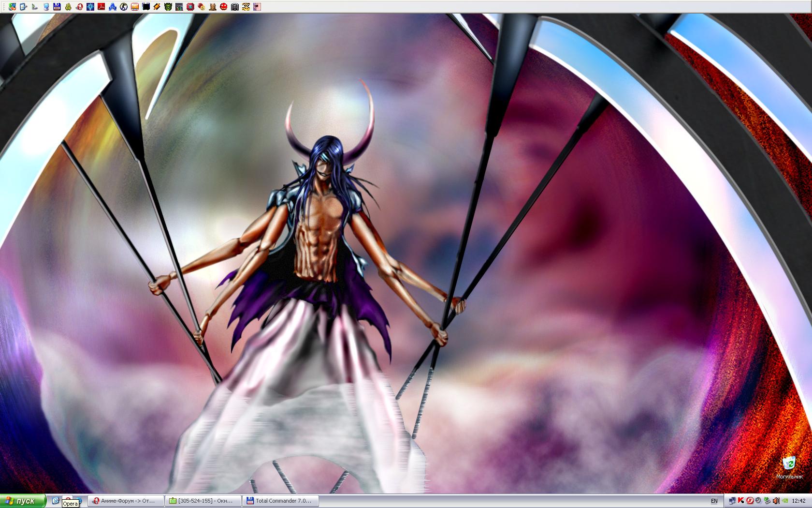Open Kaspersky red K tray icon
812x508 pixels.
(741, 501)
